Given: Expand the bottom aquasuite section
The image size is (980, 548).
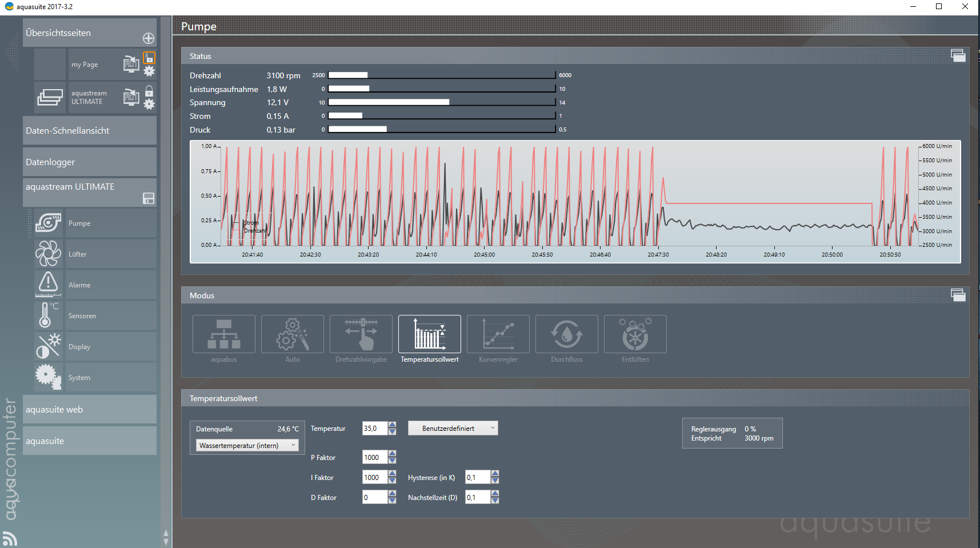Looking at the screenshot, I should (x=90, y=441).
